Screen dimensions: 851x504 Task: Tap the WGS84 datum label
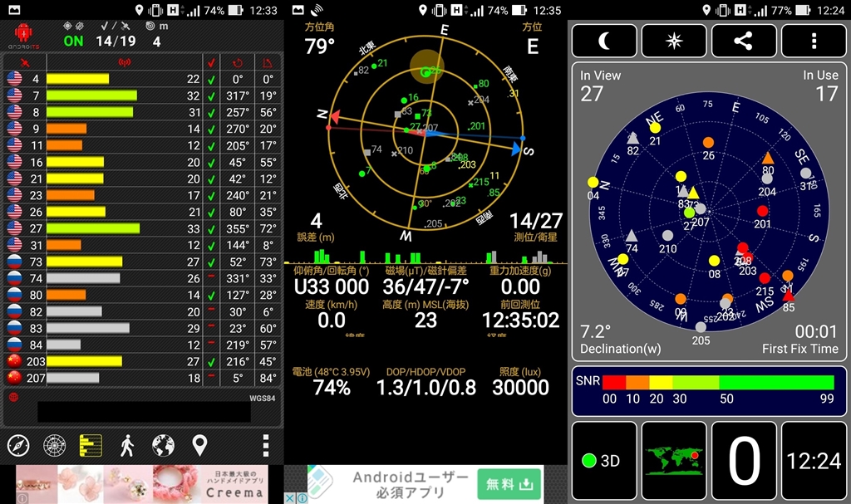[x=262, y=399]
